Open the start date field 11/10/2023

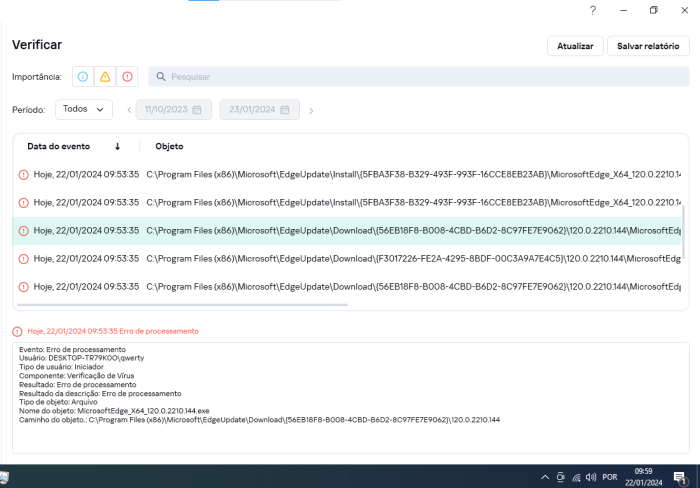174,109
